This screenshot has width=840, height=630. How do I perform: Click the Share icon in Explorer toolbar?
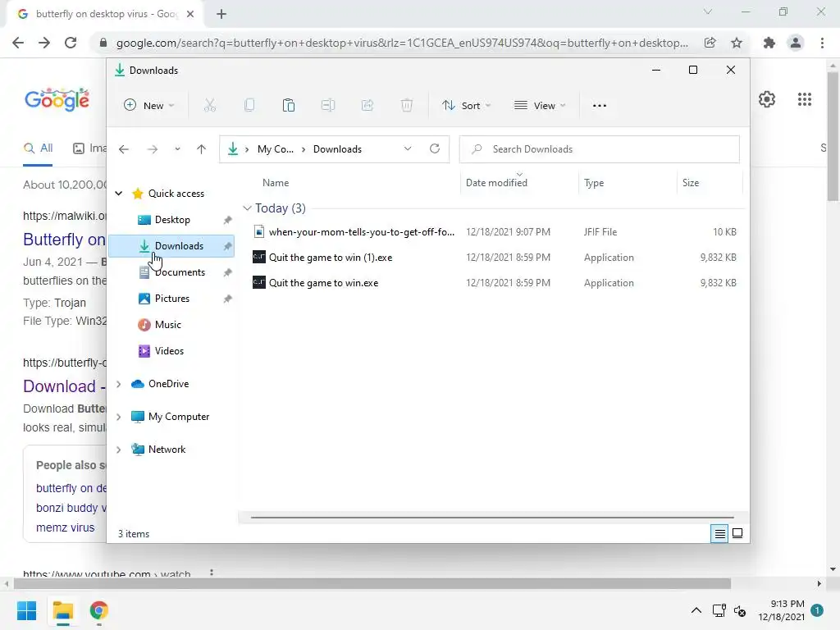(367, 106)
